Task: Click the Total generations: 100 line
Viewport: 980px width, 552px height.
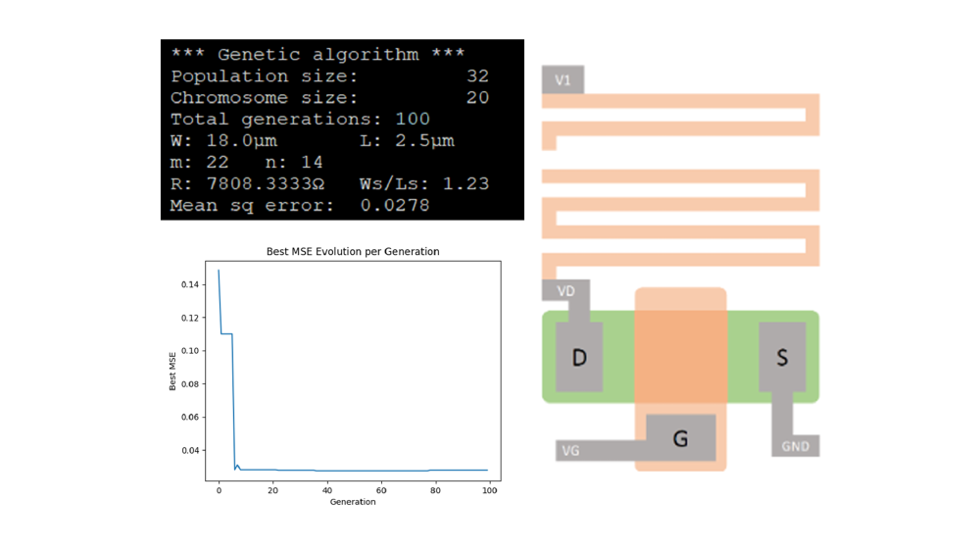Action: tap(300, 119)
